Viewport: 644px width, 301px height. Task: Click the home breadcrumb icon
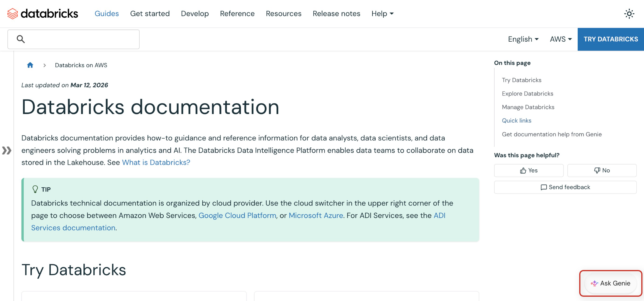click(30, 65)
